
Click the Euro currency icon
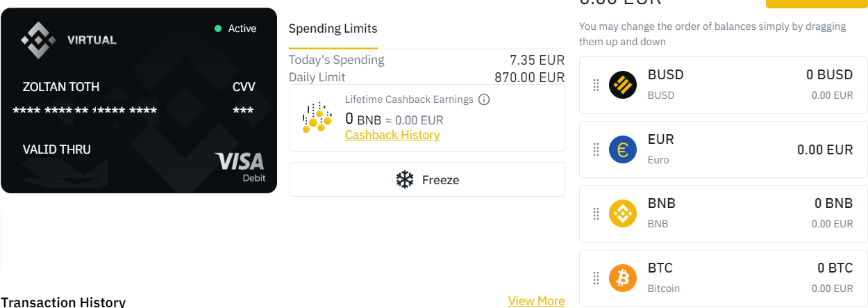(623, 149)
